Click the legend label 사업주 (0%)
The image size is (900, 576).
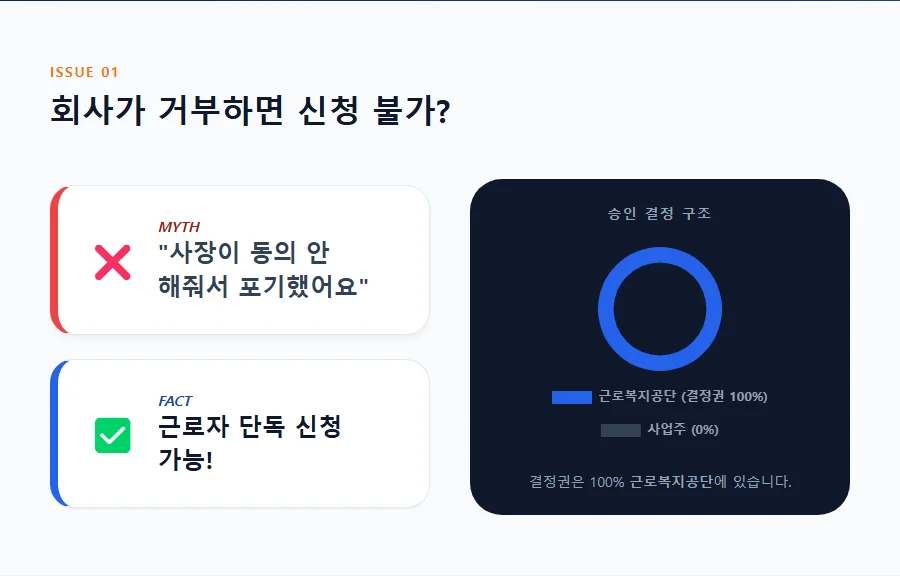[x=683, y=430]
